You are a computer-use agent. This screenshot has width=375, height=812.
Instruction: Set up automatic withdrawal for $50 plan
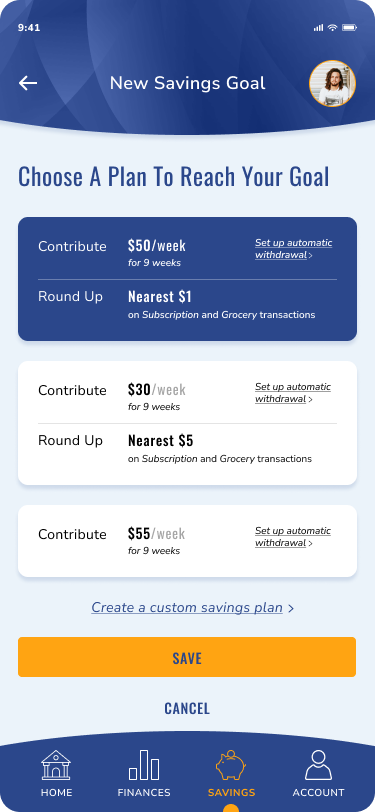click(x=294, y=249)
